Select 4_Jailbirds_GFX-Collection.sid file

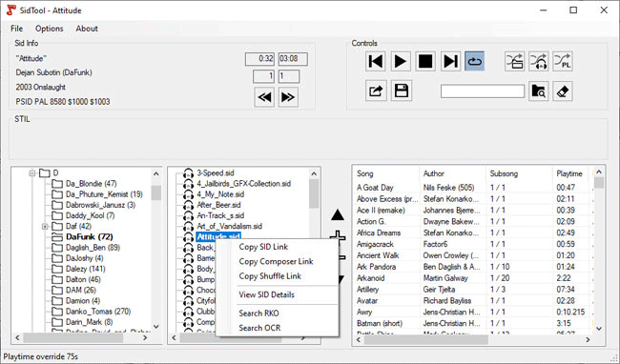coord(243,184)
